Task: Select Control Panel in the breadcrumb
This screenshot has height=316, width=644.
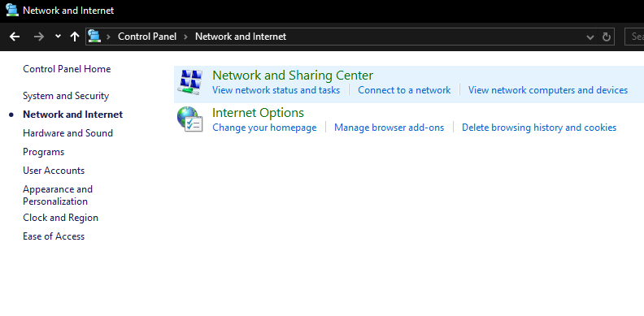Action: [x=147, y=37]
